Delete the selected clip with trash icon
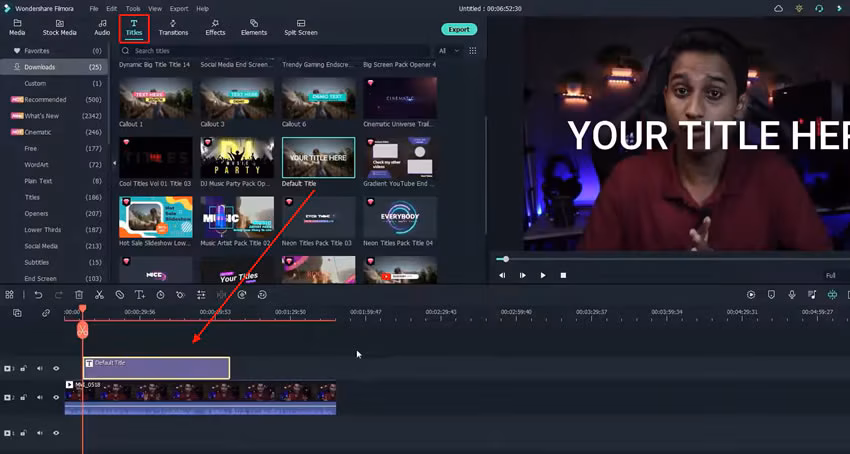 point(79,295)
